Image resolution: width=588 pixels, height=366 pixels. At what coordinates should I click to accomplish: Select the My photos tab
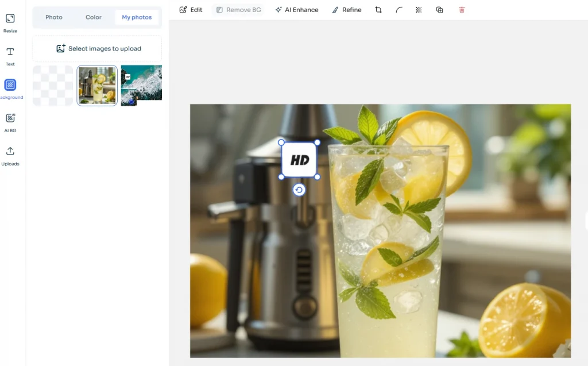pos(137,17)
